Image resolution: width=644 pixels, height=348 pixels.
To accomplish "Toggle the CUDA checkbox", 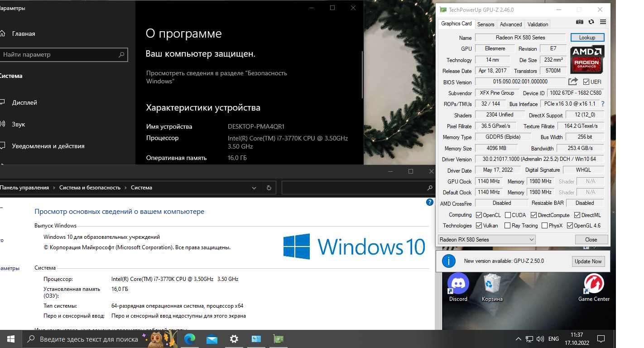I will 508,215.
